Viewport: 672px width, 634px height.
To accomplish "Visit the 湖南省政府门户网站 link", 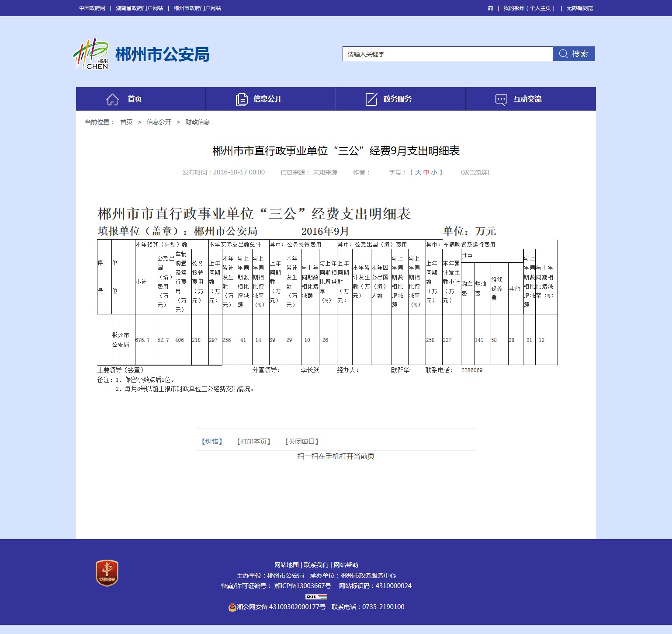I will tap(139, 8).
